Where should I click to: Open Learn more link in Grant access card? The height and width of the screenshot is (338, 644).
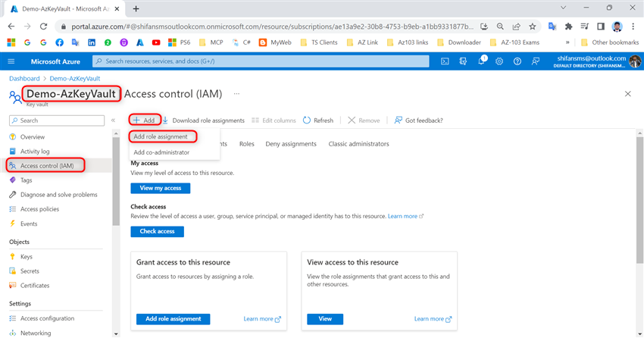click(x=262, y=319)
